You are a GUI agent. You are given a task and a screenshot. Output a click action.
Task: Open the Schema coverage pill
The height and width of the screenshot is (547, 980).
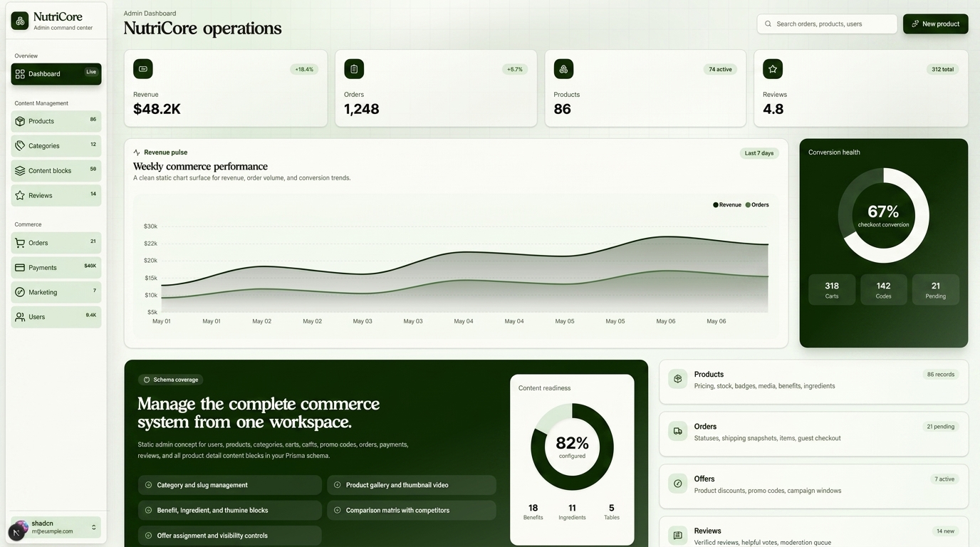[x=171, y=380]
